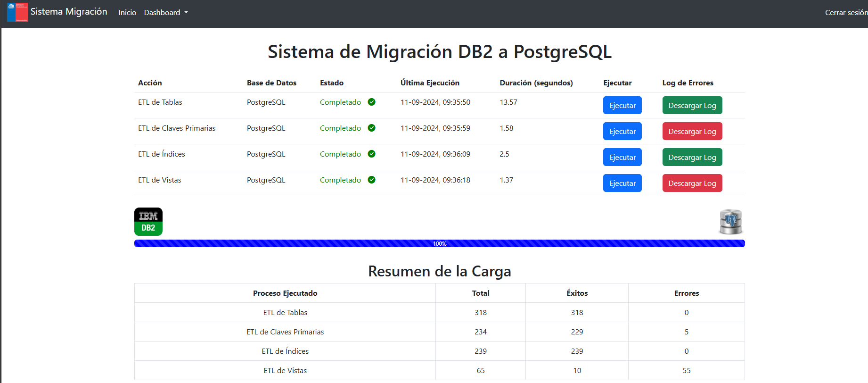The image size is (868, 383).
Task: Download error log for ETL de Vistas
Action: 692,183
